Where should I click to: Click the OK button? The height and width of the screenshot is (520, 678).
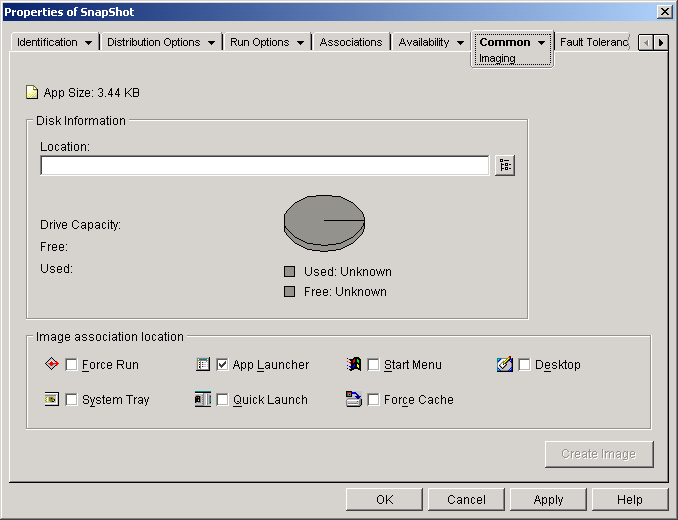point(384,500)
